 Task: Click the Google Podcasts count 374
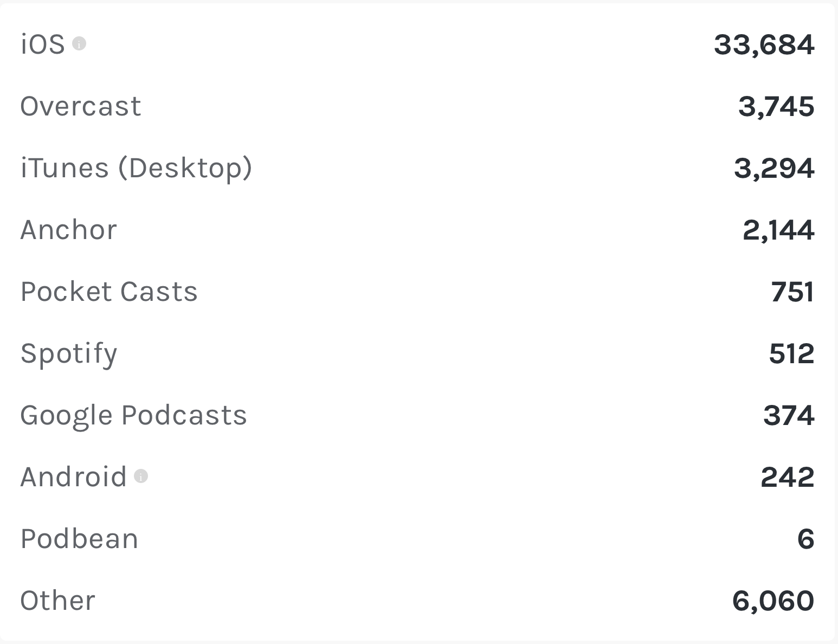pyautogui.click(x=788, y=415)
